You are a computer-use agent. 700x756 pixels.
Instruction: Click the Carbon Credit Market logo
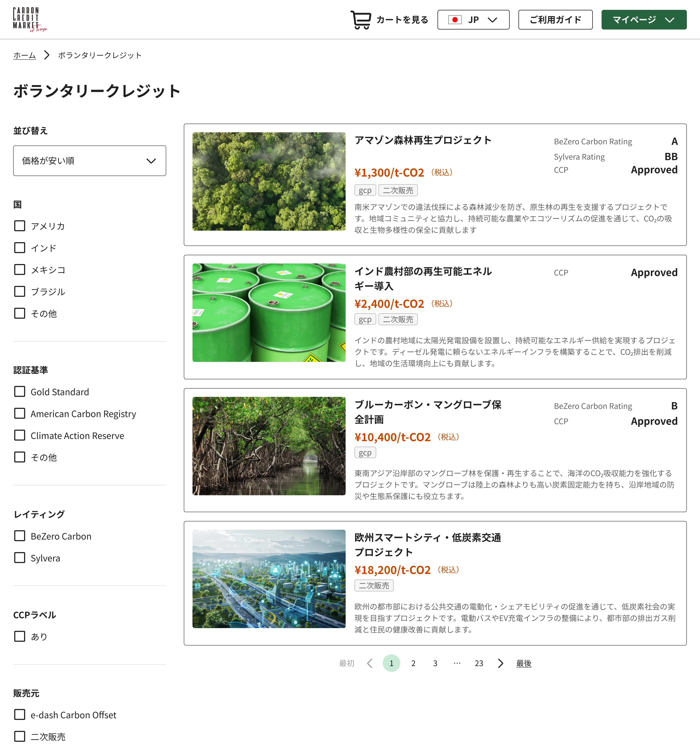pyautogui.click(x=30, y=19)
